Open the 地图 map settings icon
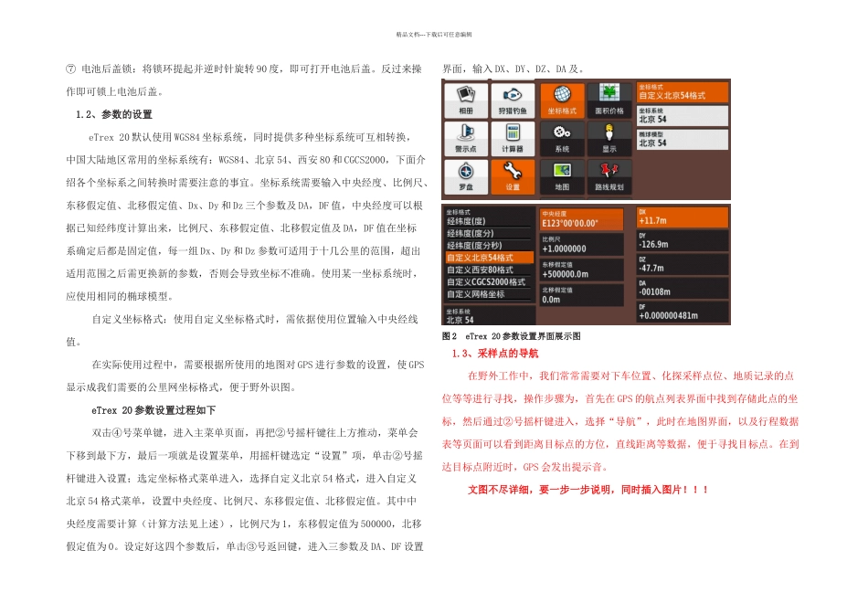The width and height of the screenshot is (868, 614). pyautogui.click(x=562, y=176)
